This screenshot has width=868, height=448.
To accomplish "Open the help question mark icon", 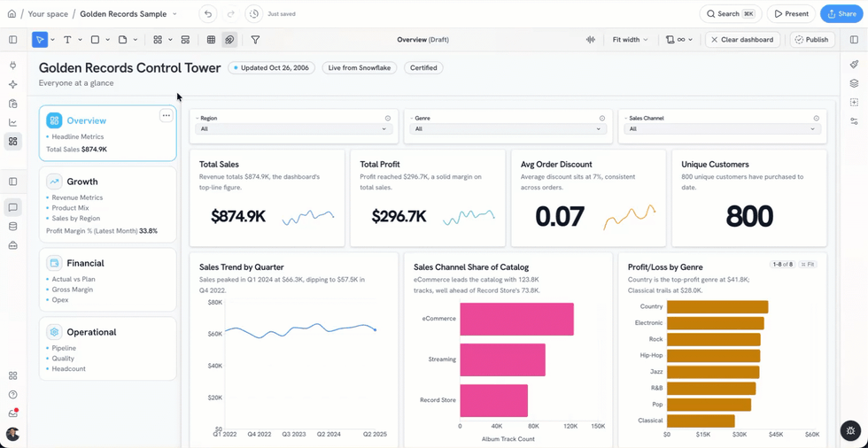I will pyautogui.click(x=13, y=394).
